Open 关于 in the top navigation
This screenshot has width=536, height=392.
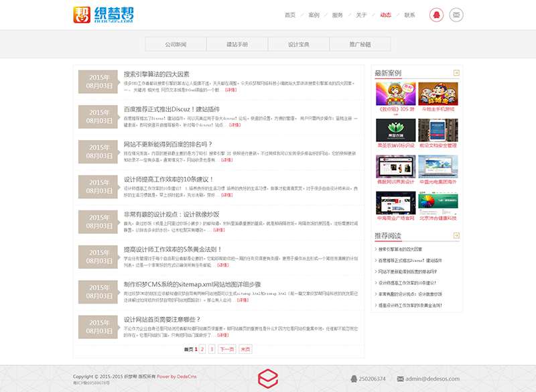(x=361, y=15)
